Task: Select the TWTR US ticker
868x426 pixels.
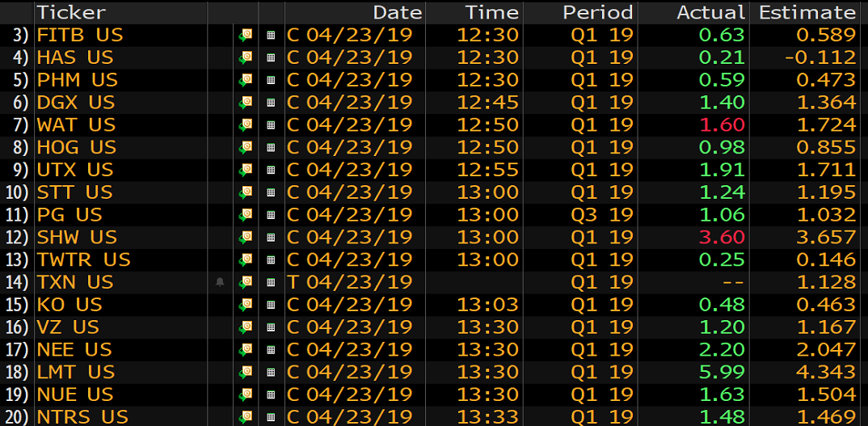Action: (83, 259)
